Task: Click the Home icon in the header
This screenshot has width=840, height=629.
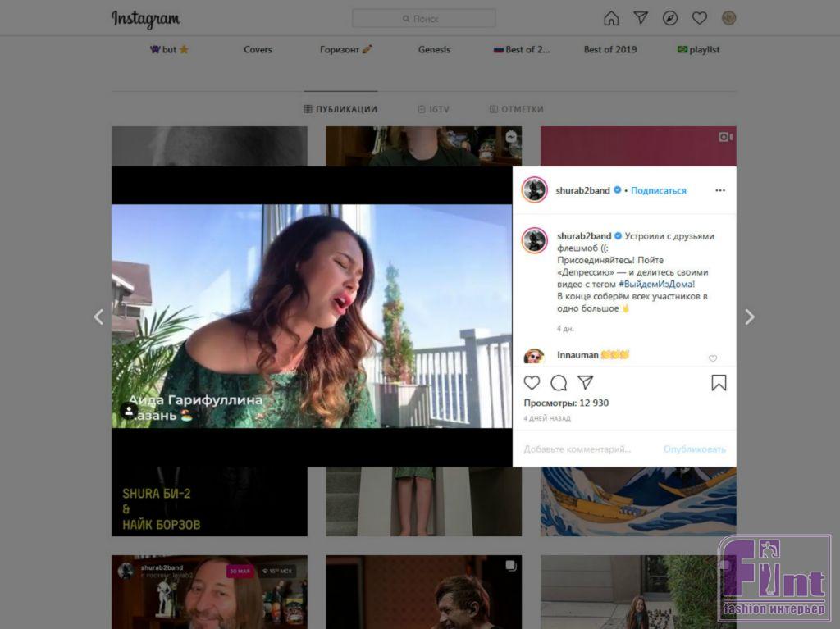Action: point(611,18)
